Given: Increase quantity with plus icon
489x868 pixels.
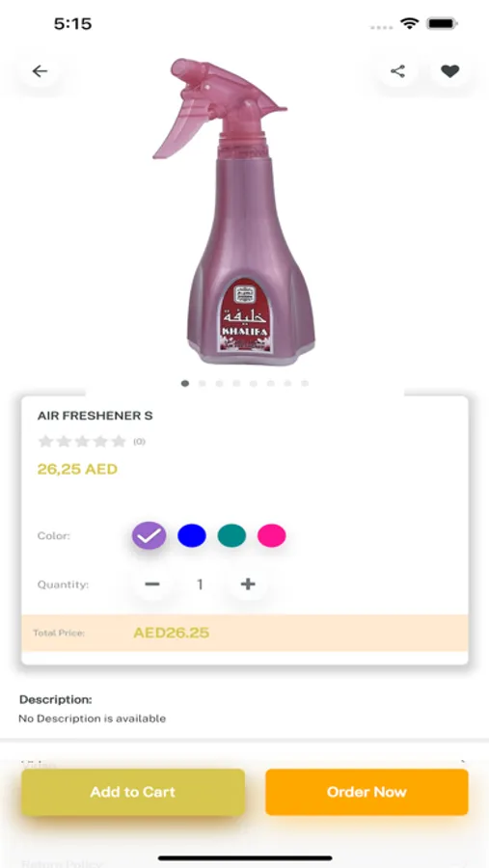Looking at the screenshot, I should pos(248,584).
